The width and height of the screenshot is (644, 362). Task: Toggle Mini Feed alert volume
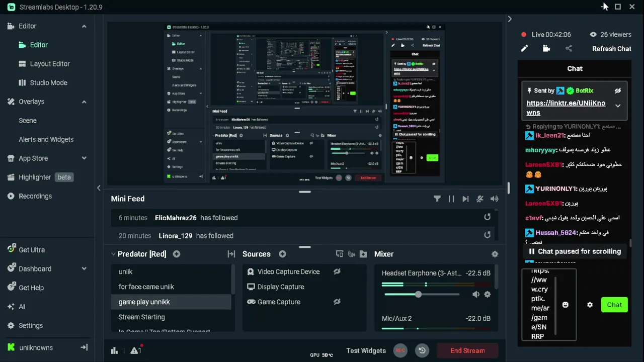495,199
